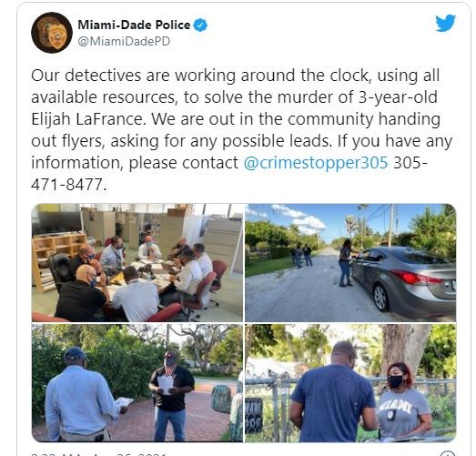Click the blue verified checkmark badge
Viewport: 476px width, 456px height.
(x=200, y=25)
